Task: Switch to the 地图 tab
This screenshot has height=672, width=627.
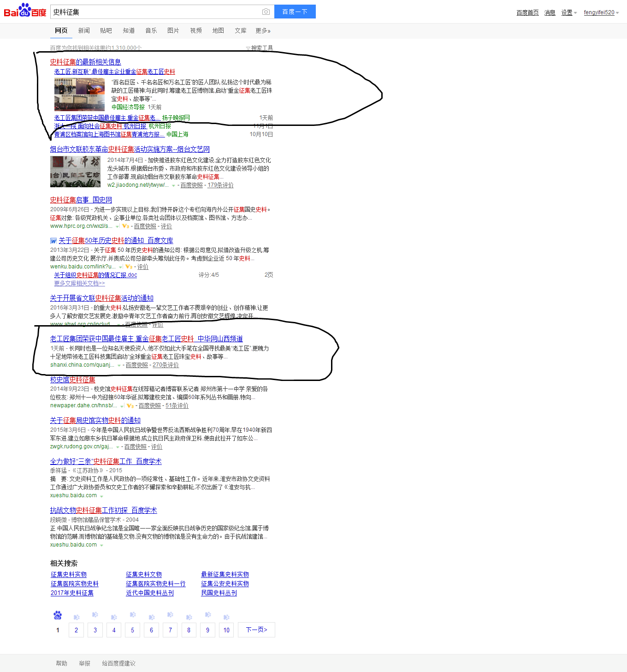Action: 218,30
